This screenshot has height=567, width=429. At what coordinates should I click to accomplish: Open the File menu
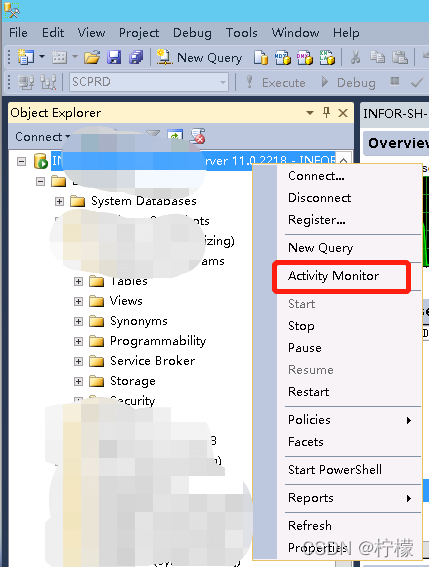pyautogui.click(x=18, y=33)
